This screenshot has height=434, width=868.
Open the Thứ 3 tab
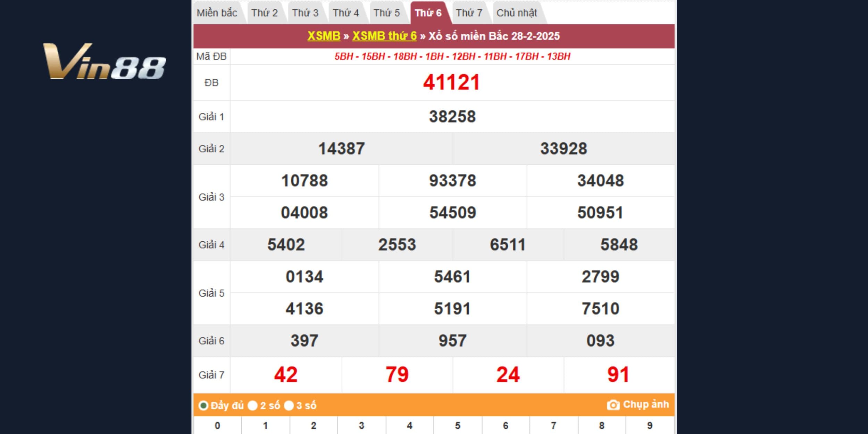(x=305, y=13)
